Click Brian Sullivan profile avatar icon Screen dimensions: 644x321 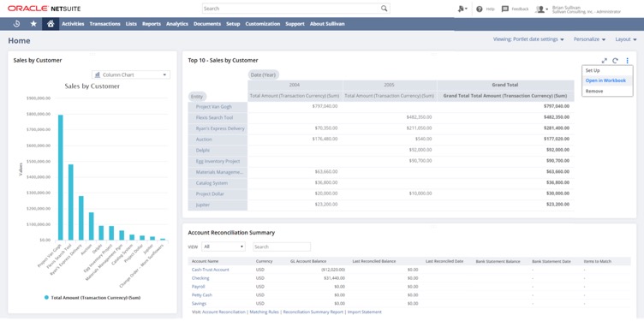pos(541,9)
